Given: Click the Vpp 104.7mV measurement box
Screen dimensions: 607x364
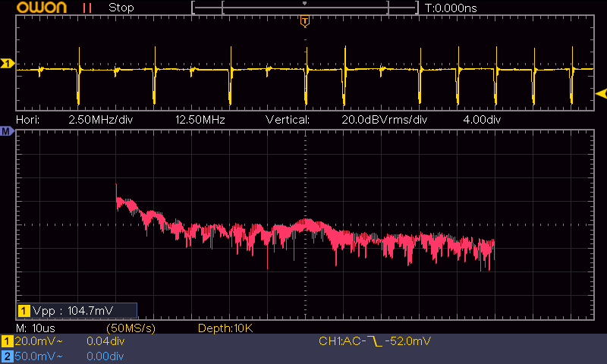Looking at the screenshot, I should [77, 311].
